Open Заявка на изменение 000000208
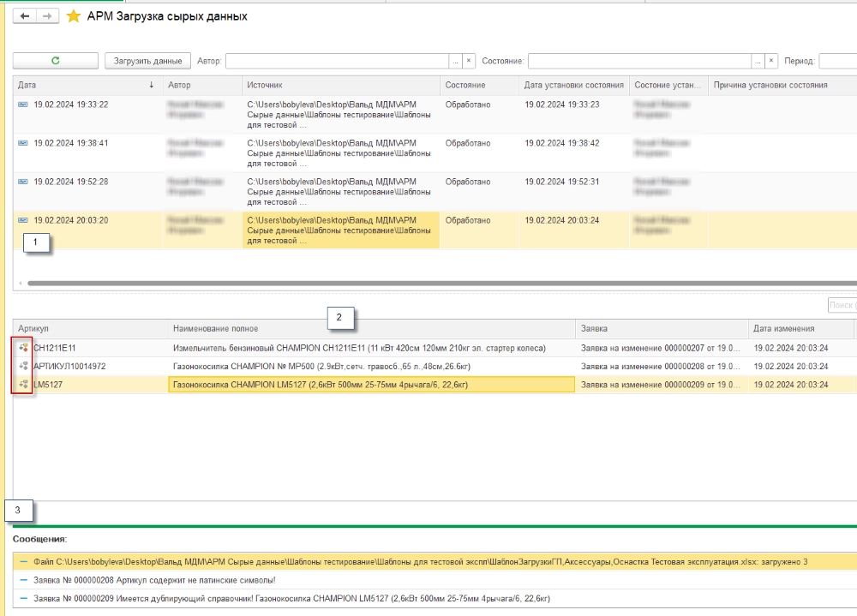 (x=660, y=366)
